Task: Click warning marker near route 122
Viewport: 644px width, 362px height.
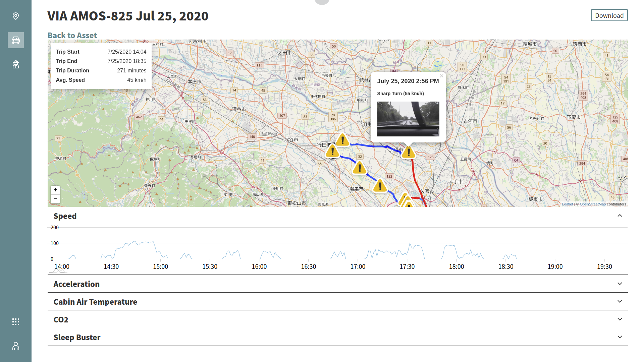Action: click(x=380, y=186)
